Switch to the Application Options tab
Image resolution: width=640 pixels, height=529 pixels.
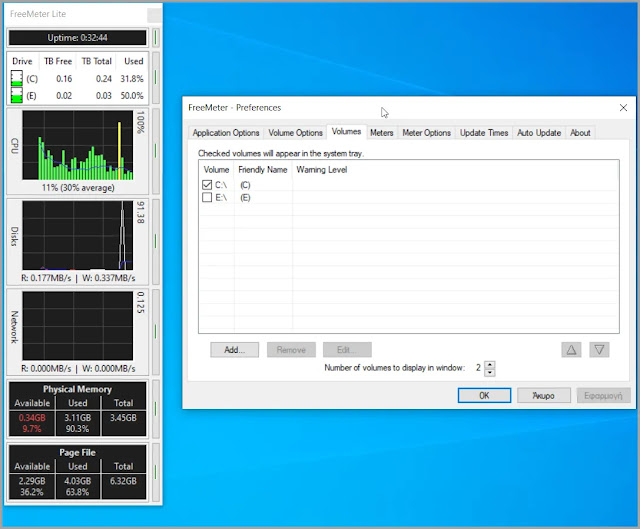226,133
